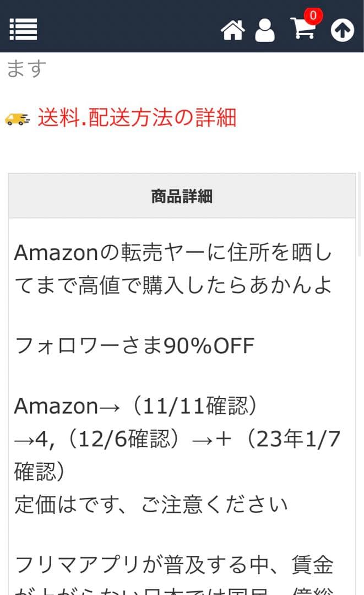
Task: Click the 定価はです、ご注意ください line
Action: pyautogui.click(x=151, y=504)
